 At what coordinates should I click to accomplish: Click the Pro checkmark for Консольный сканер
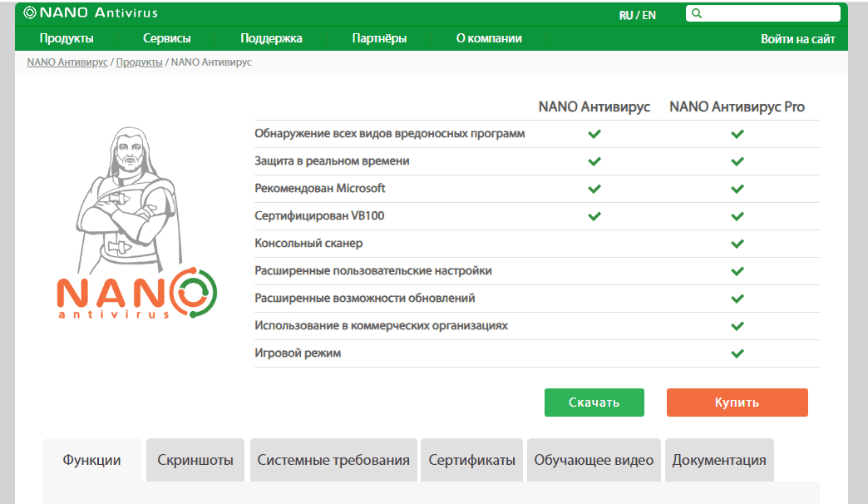pos(737,244)
